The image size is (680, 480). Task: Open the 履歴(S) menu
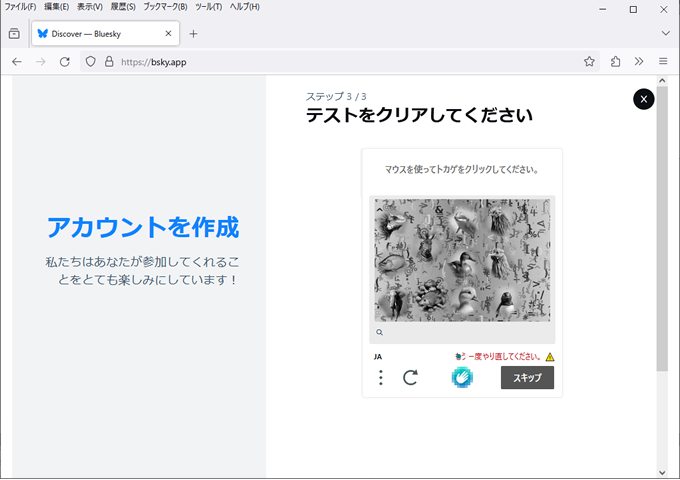(x=123, y=7)
